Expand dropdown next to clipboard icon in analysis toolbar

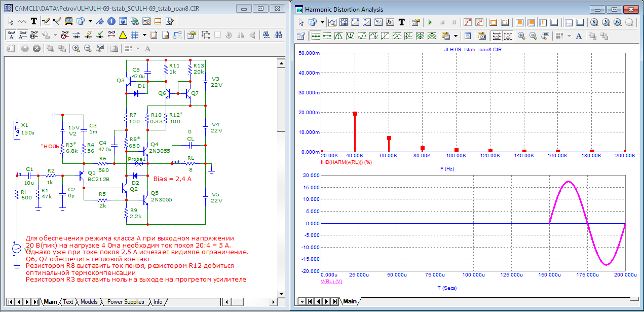pos(456,36)
